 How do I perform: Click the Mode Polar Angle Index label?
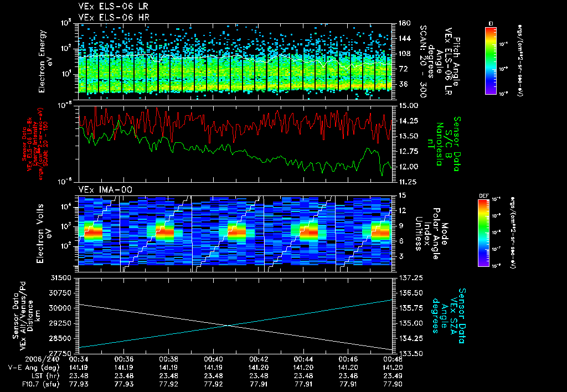pos(431,234)
